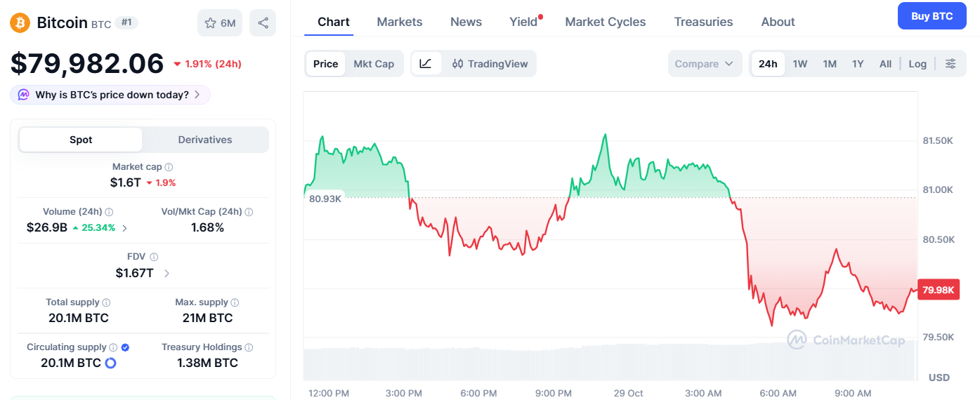Open the Treasuries tab
This screenshot has width=980, height=400.
[x=703, y=22]
